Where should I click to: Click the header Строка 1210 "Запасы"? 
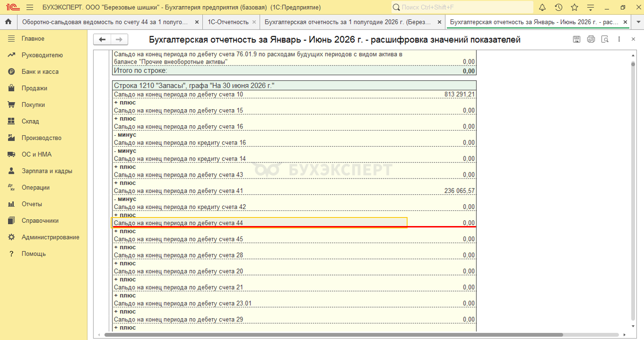click(294, 85)
